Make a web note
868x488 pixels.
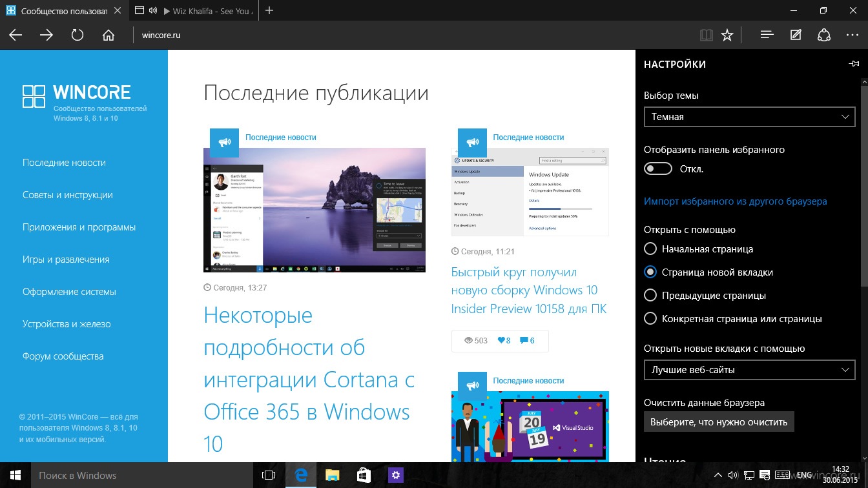[x=796, y=35]
